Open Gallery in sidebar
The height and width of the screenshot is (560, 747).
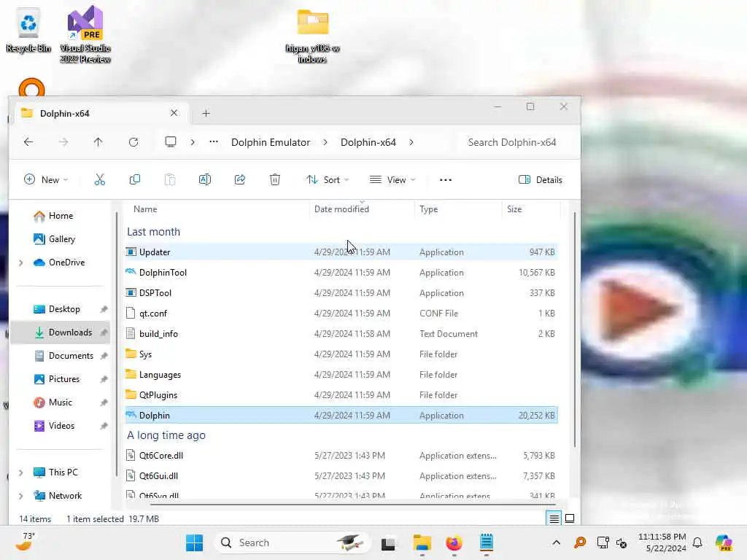click(x=62, y=239)
